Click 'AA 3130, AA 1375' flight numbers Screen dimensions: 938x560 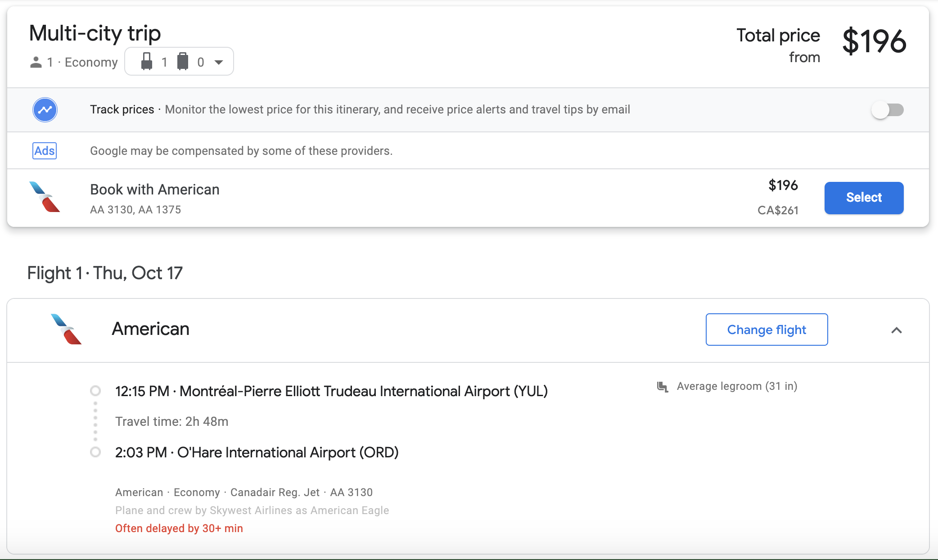pyautogui.click(x=135, y=210)
